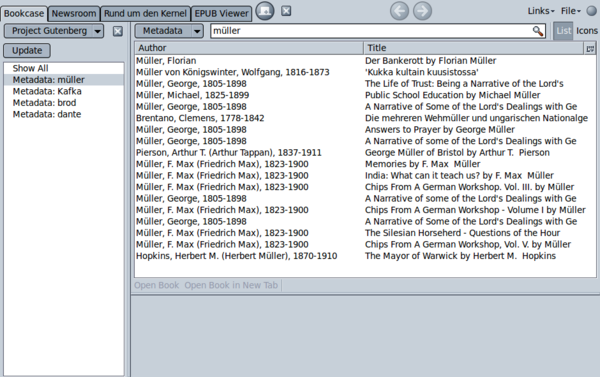600x377 pixels.
Task: Open the column chooser icon beside Title
Action: coord(590,48)
